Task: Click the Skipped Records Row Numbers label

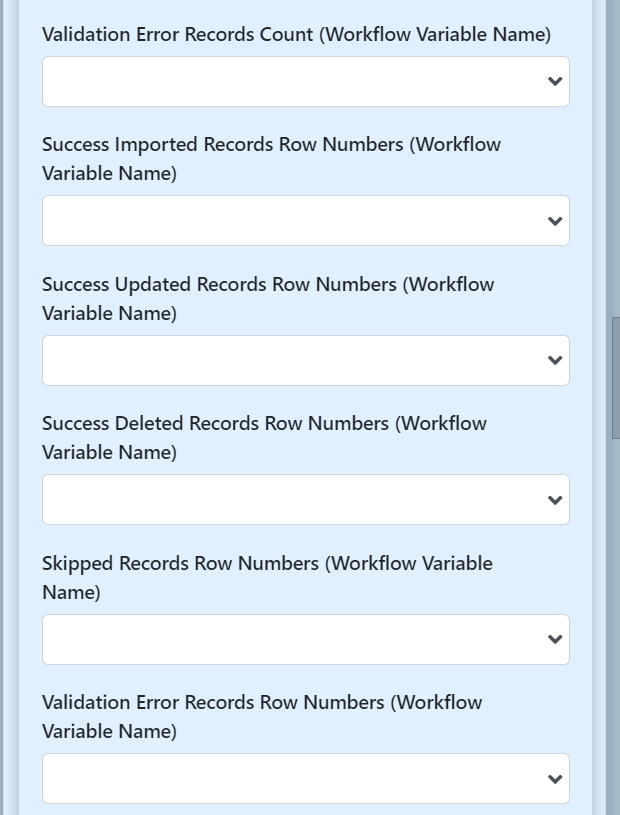Action: pyautogui.click(x=267, y=577)
